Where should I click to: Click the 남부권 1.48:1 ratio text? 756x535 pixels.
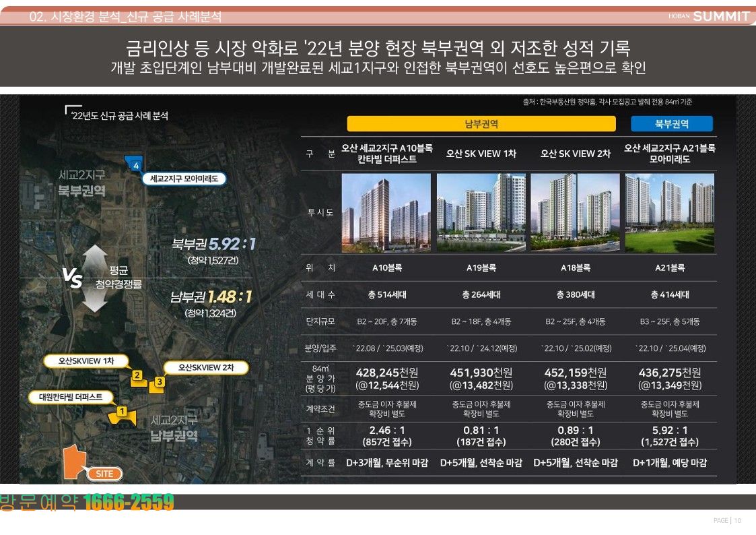click(211, 296)
